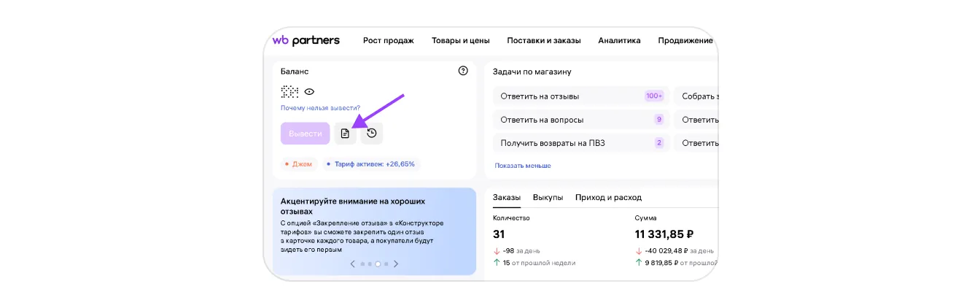This screenshot has height=308, width=980.
Task: Open the balance help question-mark icon
Action: 463,71
